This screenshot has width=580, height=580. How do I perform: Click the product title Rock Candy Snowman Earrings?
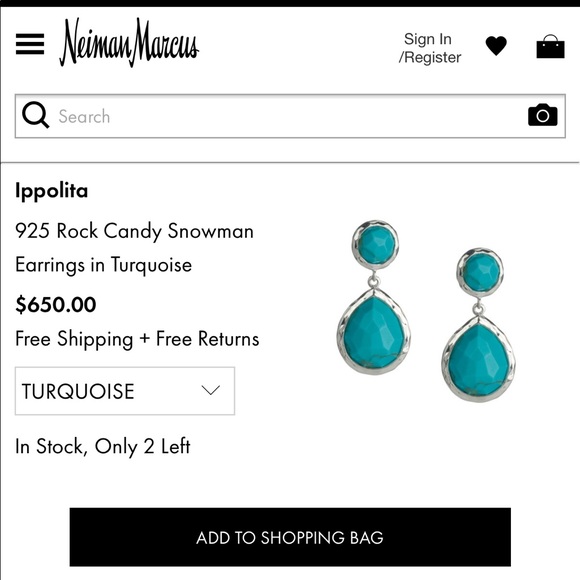(134, 248)
